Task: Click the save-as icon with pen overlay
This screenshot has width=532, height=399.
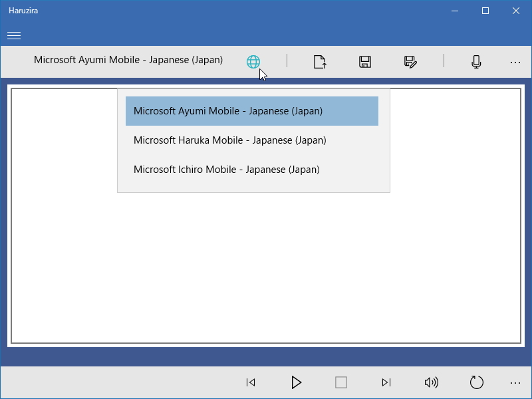Action: click(410, 61)
